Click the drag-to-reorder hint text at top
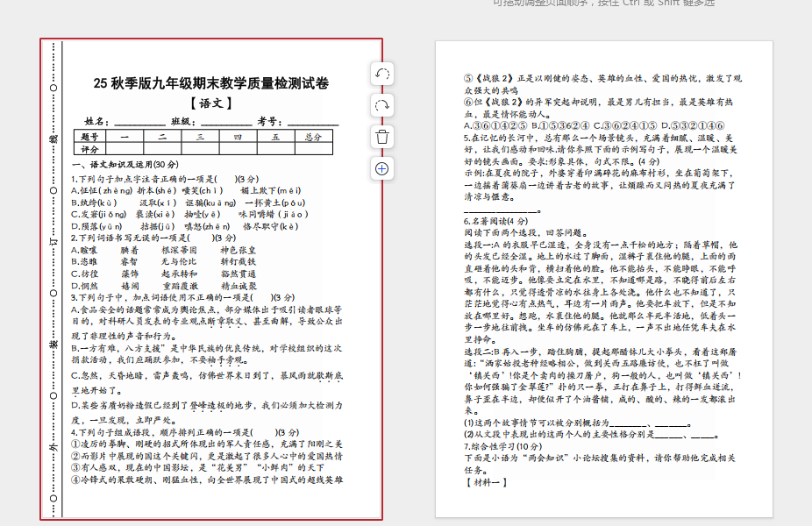Image resolution: width=812 pixels, height=526 pixels. [x=603, y=4]
